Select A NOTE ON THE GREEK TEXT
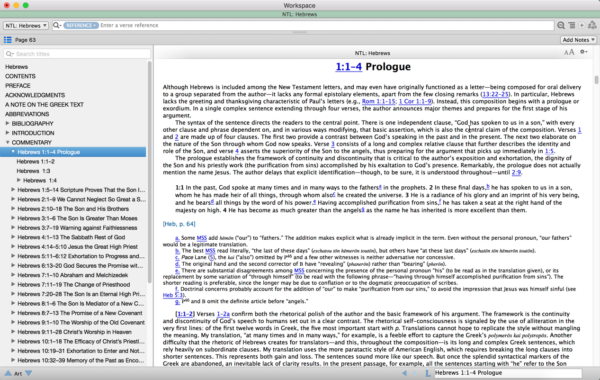 tap(44, 104)
